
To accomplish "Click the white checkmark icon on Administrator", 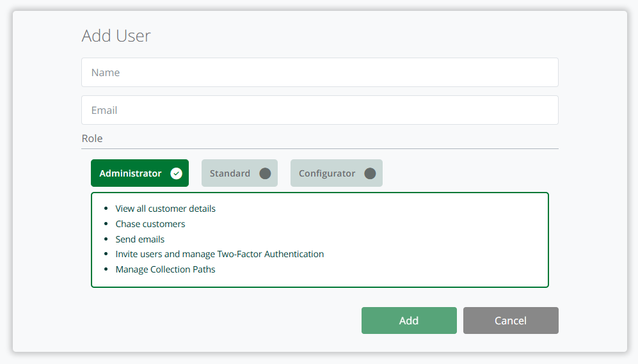I will [x=176, y=173].
